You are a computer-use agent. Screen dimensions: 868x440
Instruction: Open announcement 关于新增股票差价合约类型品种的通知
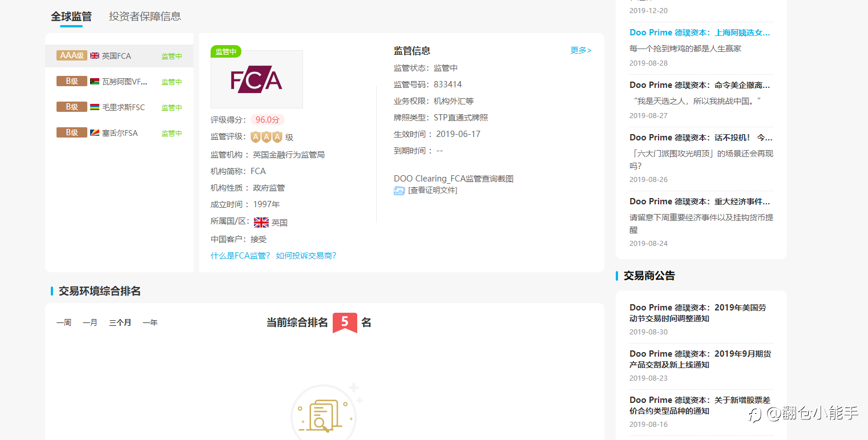pos(700,405)
